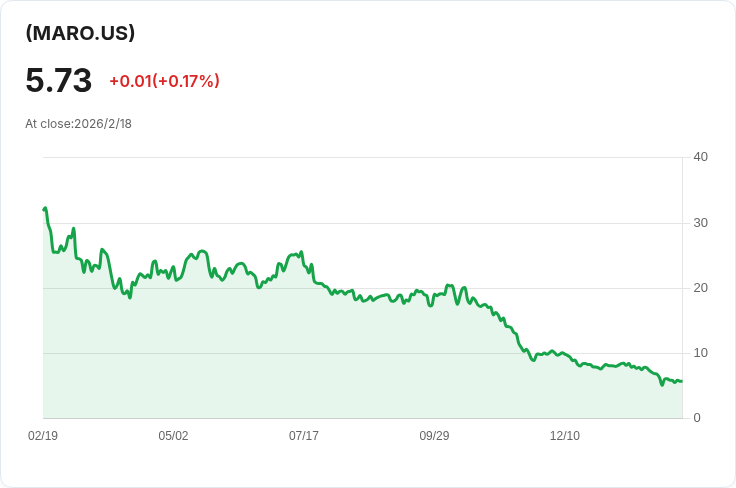The image size is (736, 488).
Task: Click the (MARO.US) ticker title
Action: pos(80,33)
